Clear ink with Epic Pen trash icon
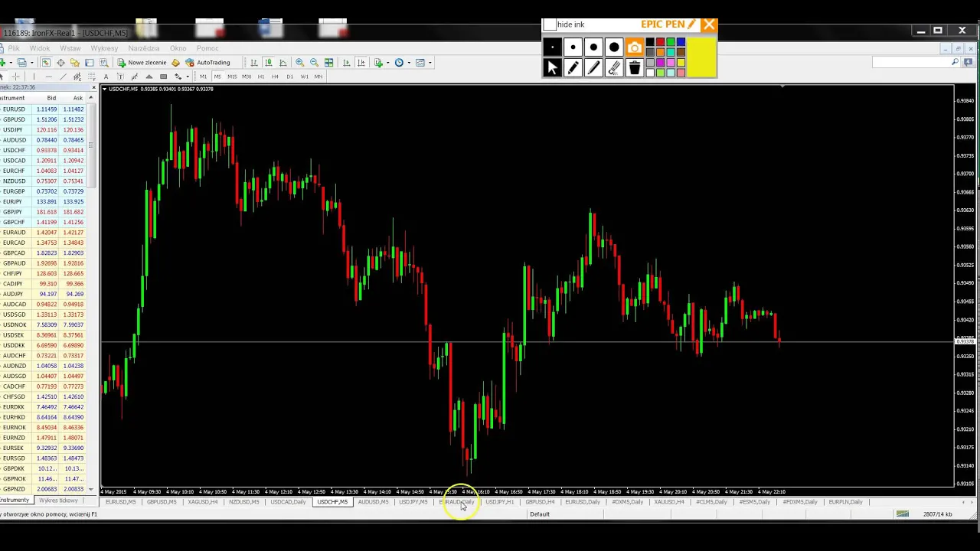The height and width of the screenshot is (551, 980). [635, 68]
